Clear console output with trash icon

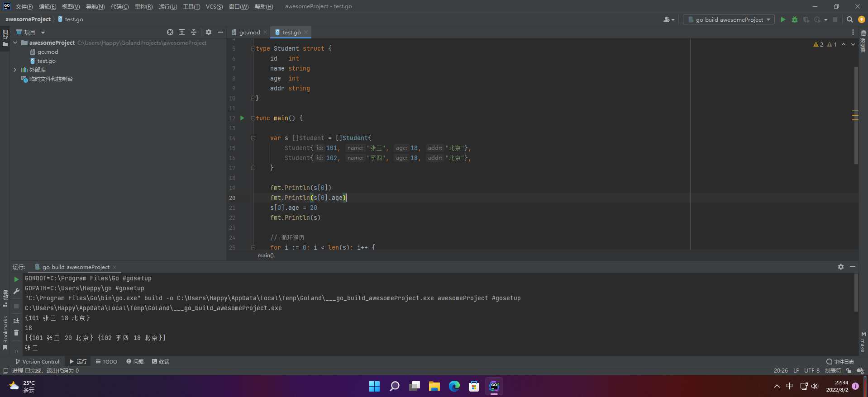[16, 333]
